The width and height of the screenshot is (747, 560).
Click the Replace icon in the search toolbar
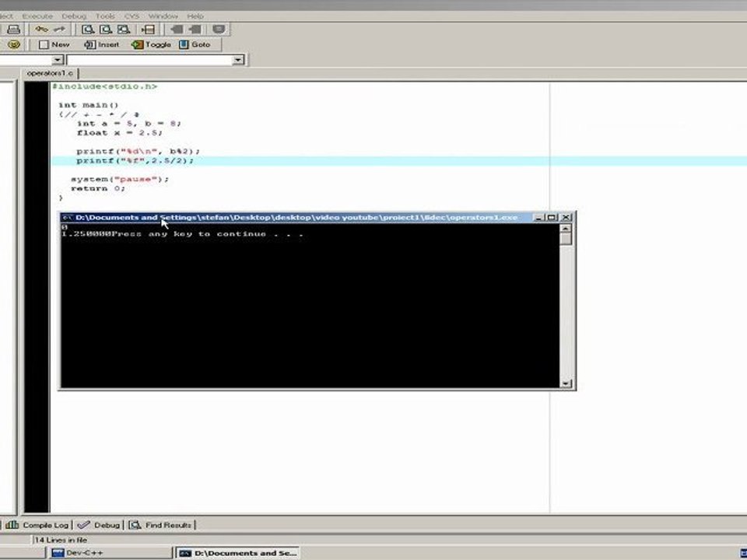point(105,30)
